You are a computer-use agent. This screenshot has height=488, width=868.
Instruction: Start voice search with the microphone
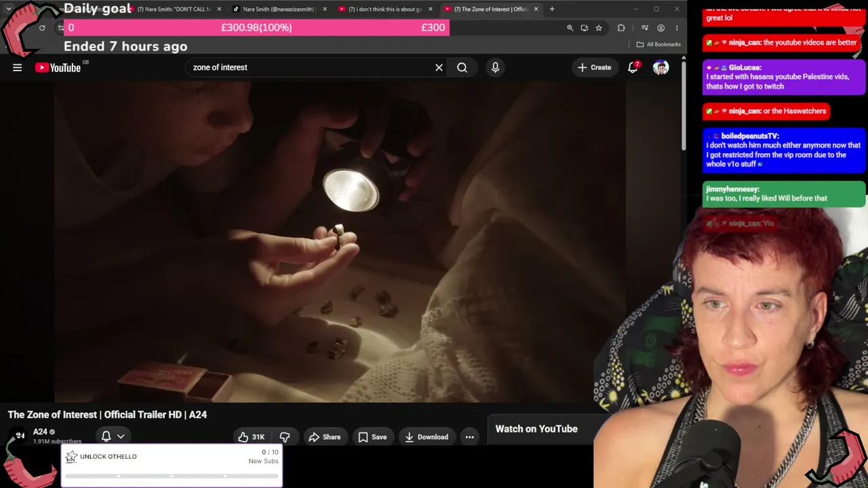pos(495,67)
